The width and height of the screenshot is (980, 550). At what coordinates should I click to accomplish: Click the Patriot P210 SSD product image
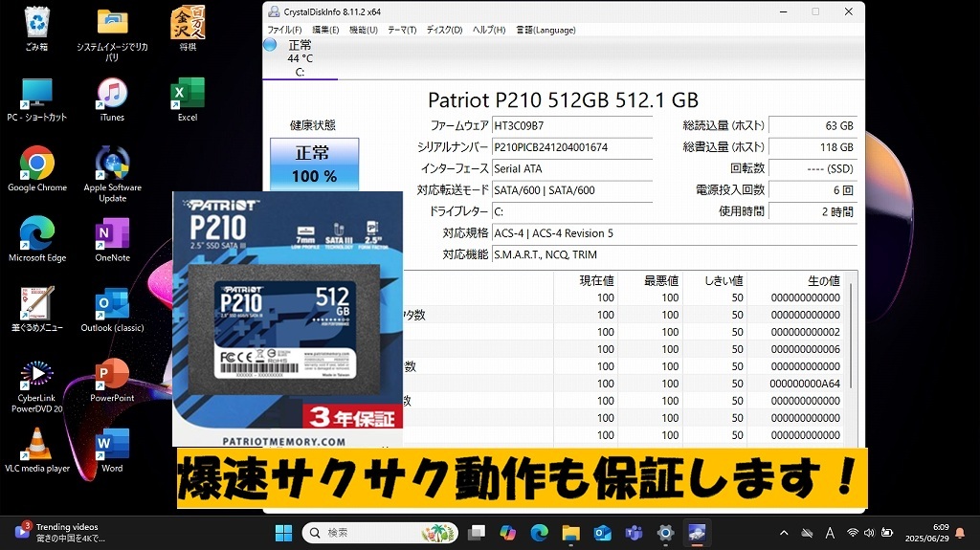(287, 319)
